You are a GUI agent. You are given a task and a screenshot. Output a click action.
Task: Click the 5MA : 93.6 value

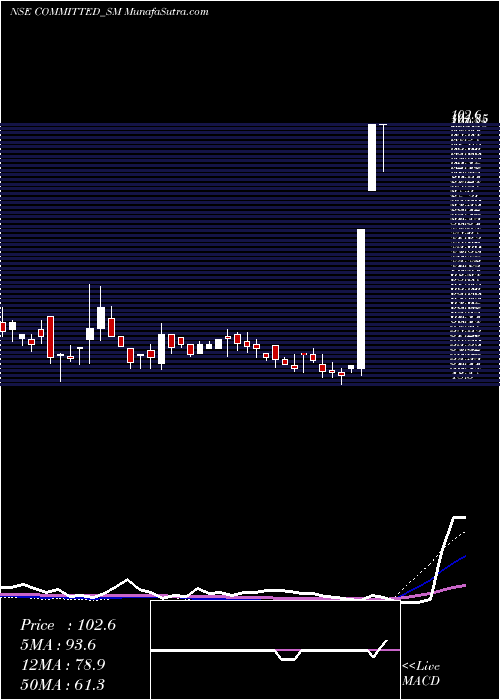coord(58,645)
